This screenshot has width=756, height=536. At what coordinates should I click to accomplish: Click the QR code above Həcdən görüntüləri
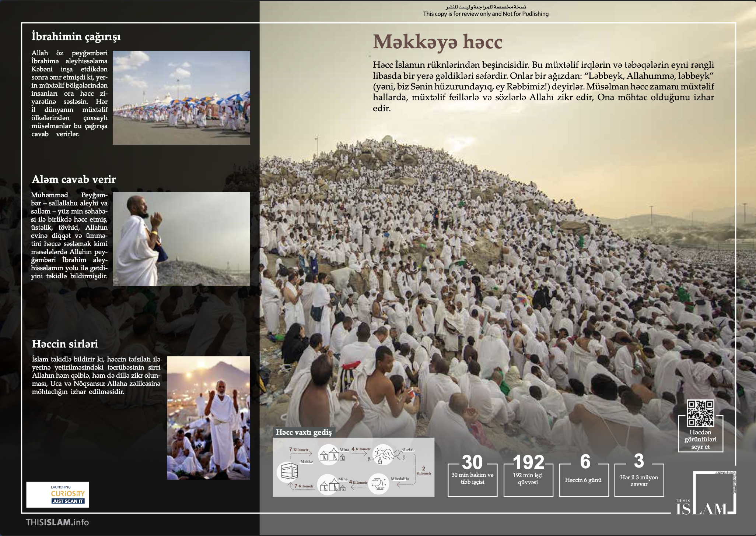[x=700, y=413]
